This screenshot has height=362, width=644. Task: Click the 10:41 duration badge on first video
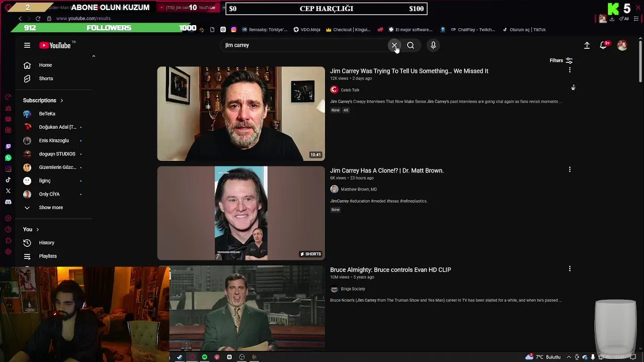(315, 155)
